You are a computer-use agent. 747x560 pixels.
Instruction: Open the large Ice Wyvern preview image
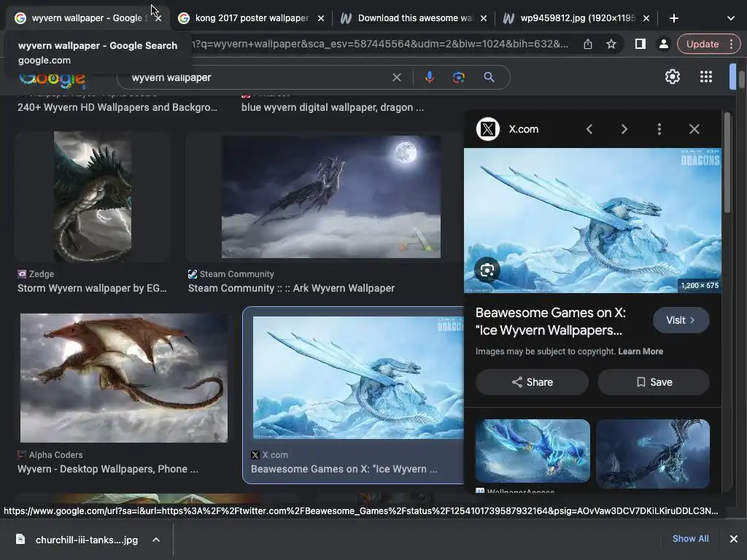pos(592,220)
